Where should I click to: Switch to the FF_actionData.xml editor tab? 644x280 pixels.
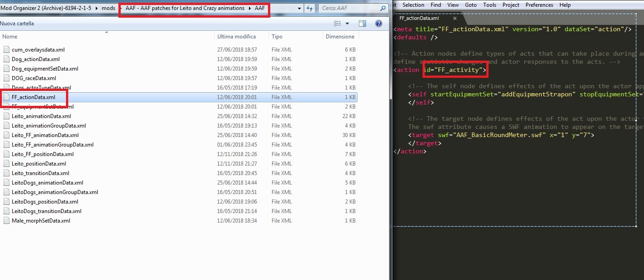point(419,19)
